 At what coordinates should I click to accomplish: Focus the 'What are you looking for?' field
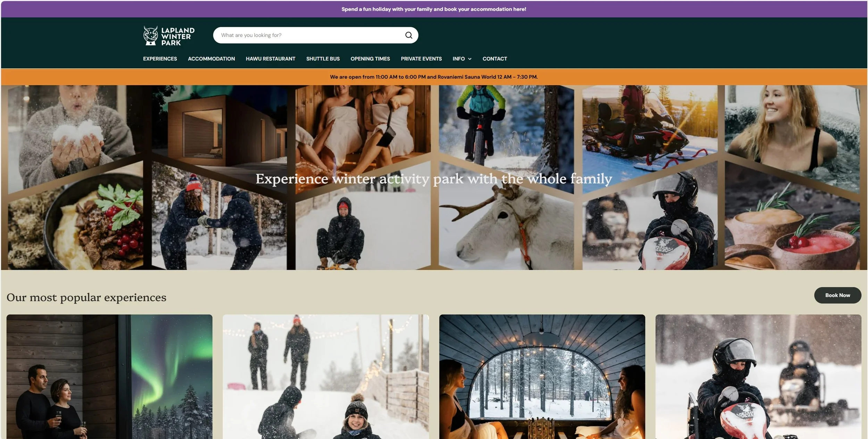[309, 35]
